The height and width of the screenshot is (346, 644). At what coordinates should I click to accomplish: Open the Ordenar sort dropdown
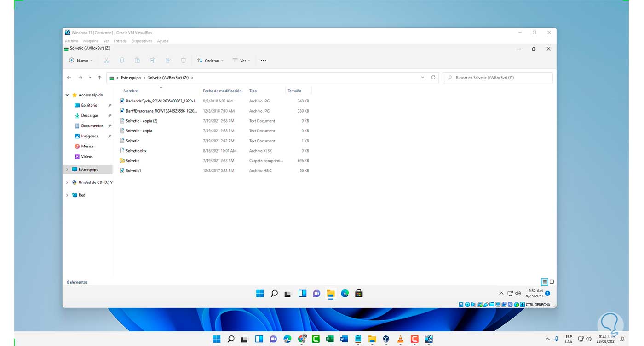tap(210, 61)
